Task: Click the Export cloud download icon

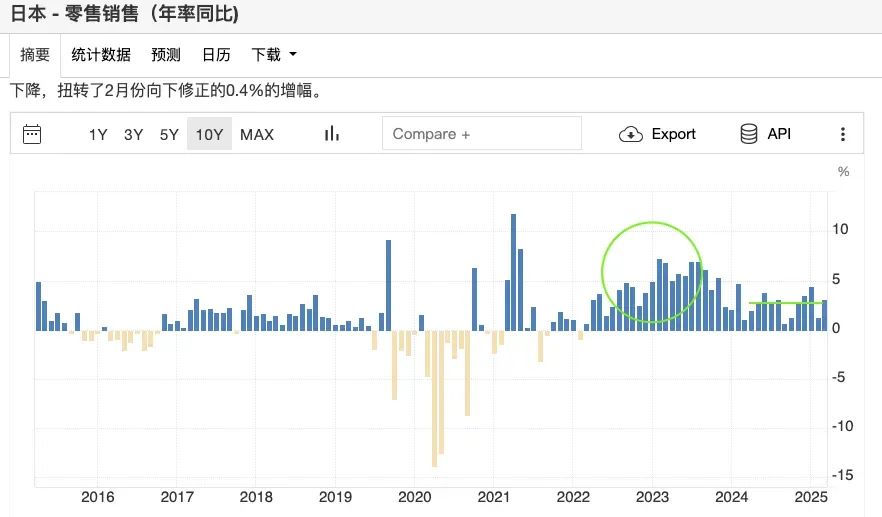Action: click(x=631, y=134)
